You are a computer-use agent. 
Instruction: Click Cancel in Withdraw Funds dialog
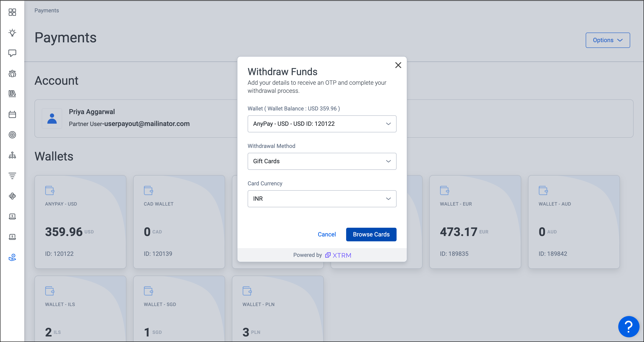[x=327, y=235]
